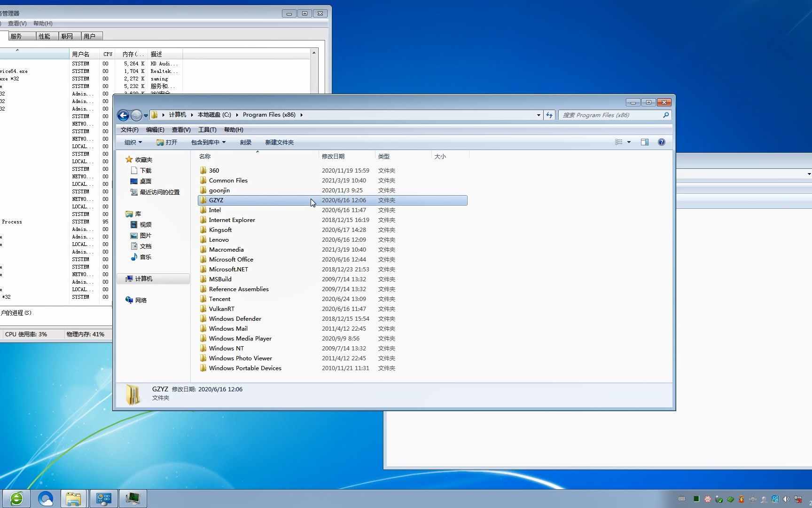Click the Back navigation arrow in Explorer
Screen dimensions: 812x508
[123, 115]
